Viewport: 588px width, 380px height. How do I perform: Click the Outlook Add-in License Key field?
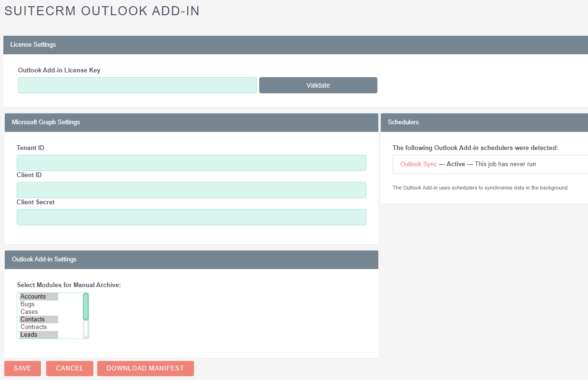(137, 85)
